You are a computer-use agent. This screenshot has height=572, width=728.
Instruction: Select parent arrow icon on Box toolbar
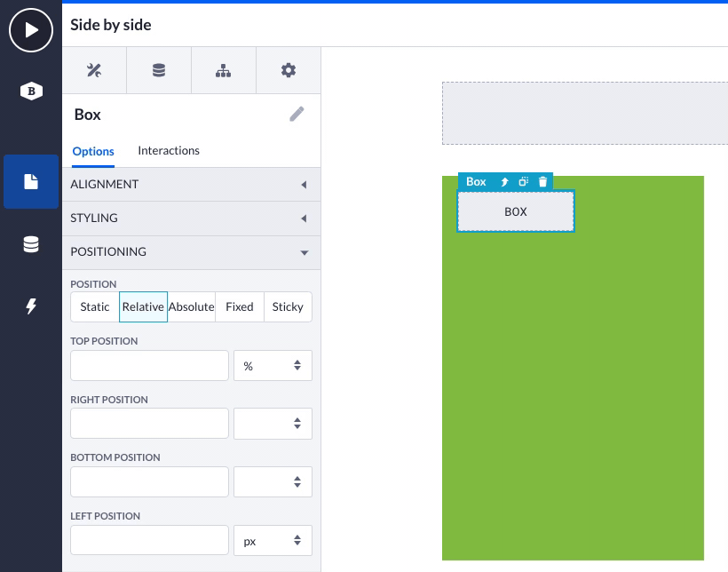pyautogui.click(x=504, y=182)
